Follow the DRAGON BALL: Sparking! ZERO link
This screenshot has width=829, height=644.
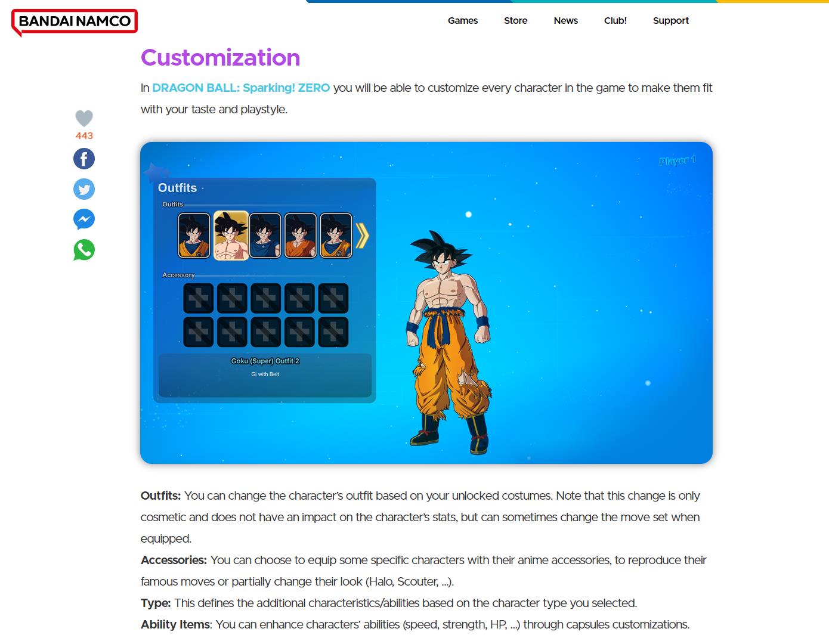(x=241, y=88)
